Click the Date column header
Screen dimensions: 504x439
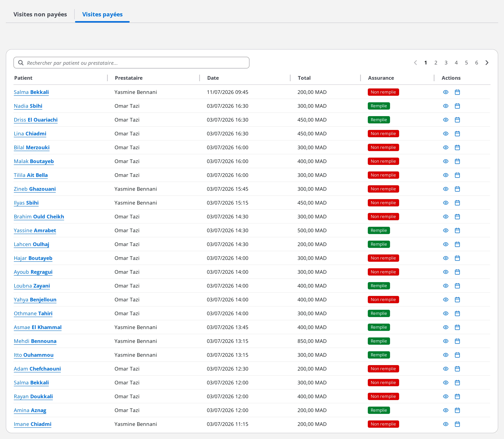[x=213, y=78]
